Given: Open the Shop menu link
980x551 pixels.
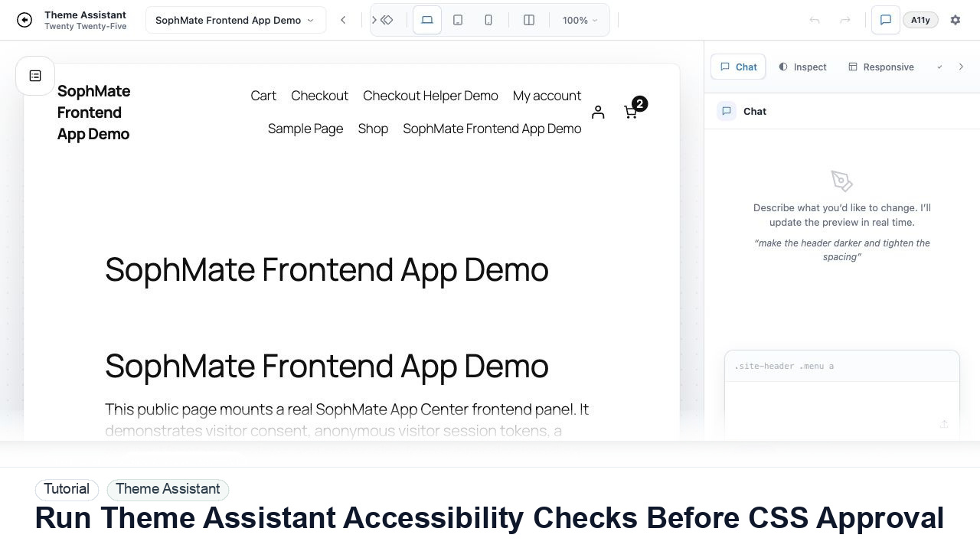Looking at the screenshot, I should click(373, 129).
